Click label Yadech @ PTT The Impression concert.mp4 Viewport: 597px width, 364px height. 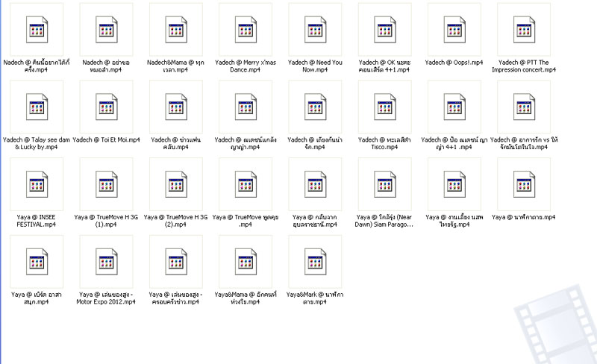click(x=524, y=66)
